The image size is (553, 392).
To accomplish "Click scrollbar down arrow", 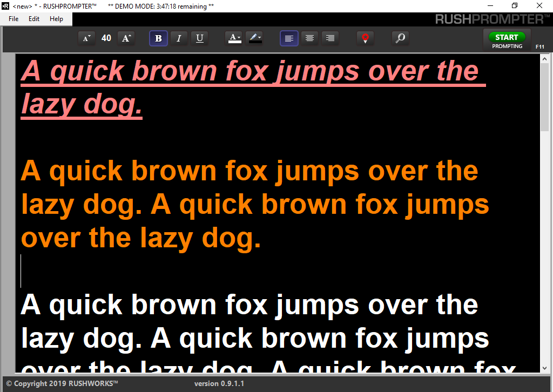I will [x=544, y=368].
